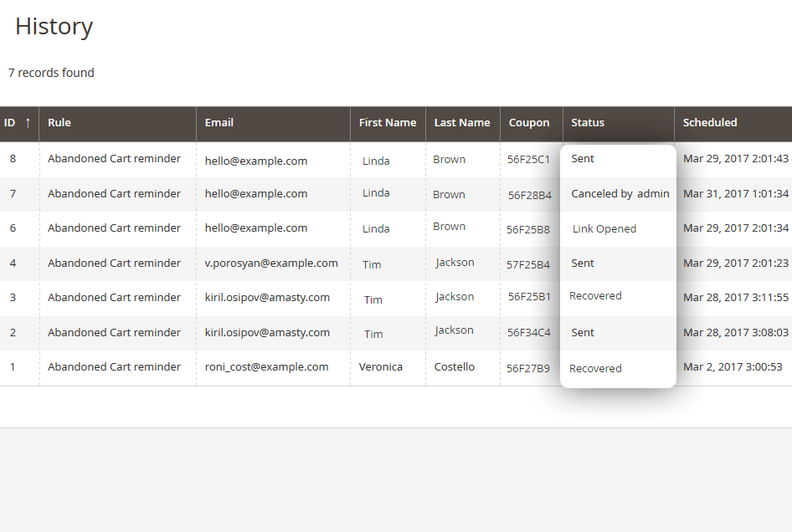Click Linda in the row with coupon 56F28B4
Image resolution: width=792 pixels, height=532 pixels.
tap(376, 193)
